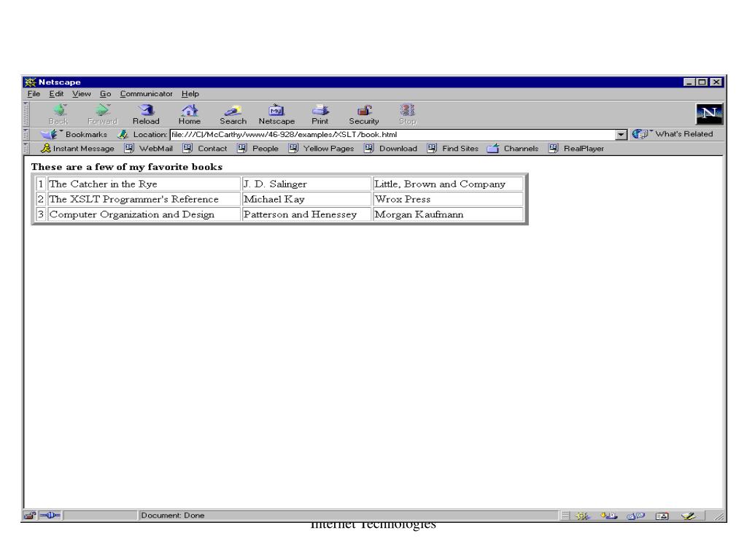Open Contact from personal toolbar

205,149
